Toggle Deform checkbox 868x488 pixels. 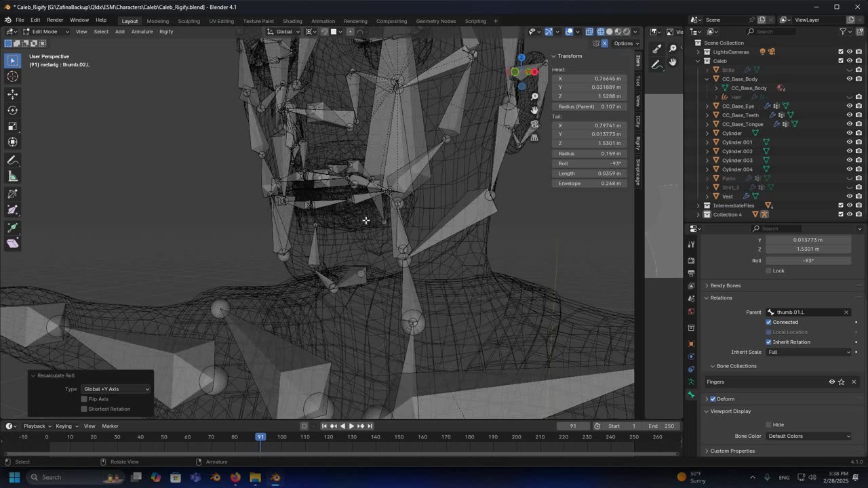(x=713, y=399)
